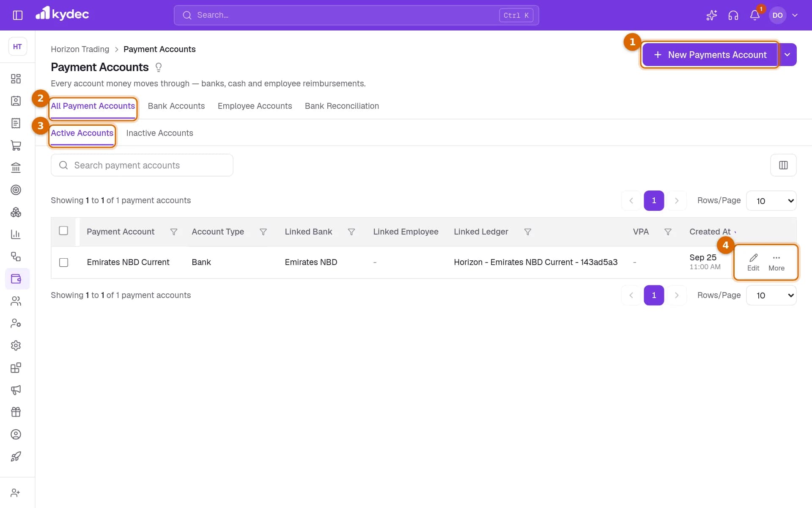The width and height of the screenshot is (812, 508).
Task: Open the rocket icon in sidebar
Action: click(16, 456)
